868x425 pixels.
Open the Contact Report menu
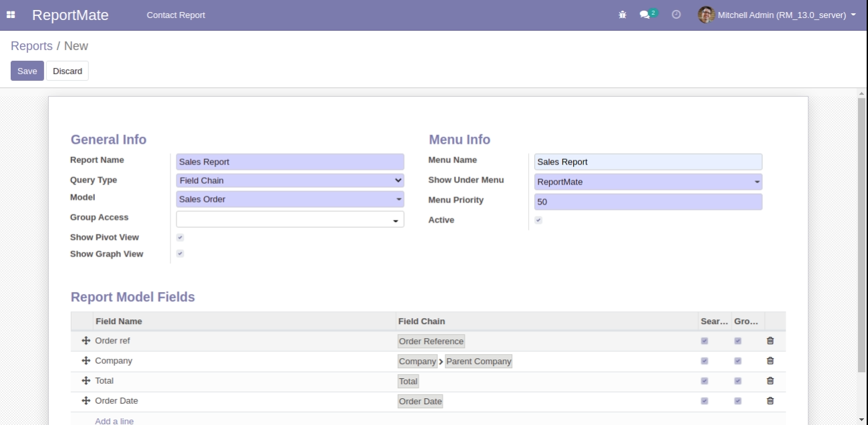click(176, 15)
